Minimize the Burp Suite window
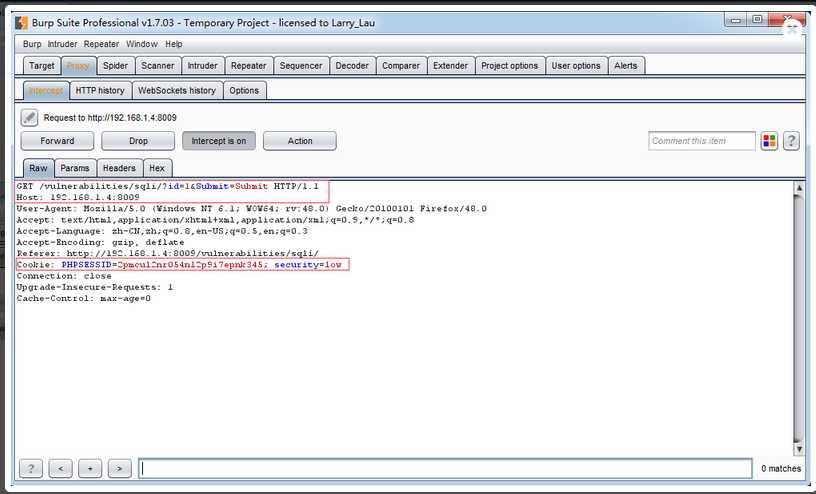The image size is (816, 494). point(736,20)
